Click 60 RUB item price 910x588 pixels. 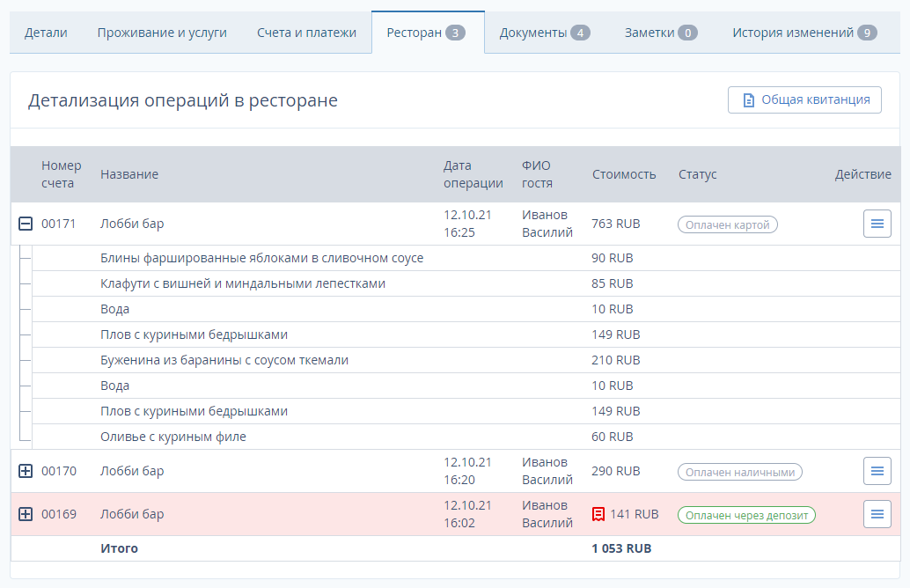613,437
